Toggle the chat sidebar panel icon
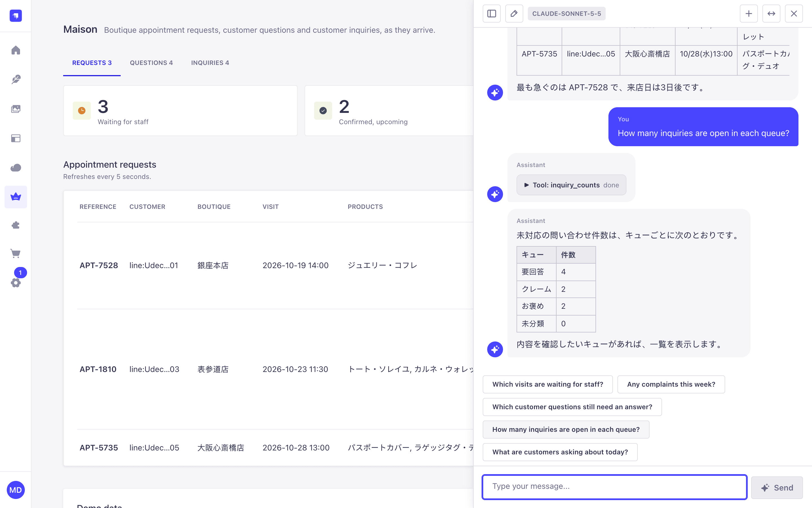This screenshot has height=508, width=812. pyautogui.click(x=491, y=14)
